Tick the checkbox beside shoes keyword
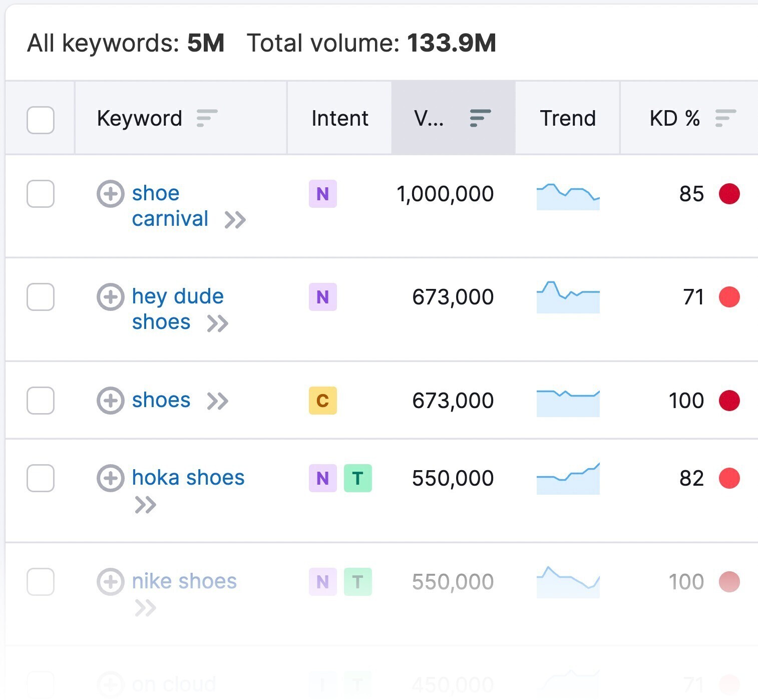Screen dimensions: 758x700 [41, 401]
